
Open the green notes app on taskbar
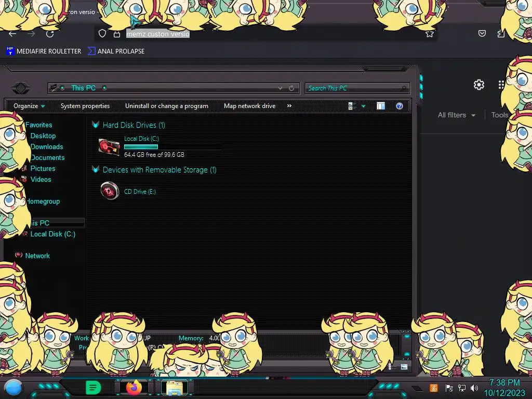pos(94,388)
